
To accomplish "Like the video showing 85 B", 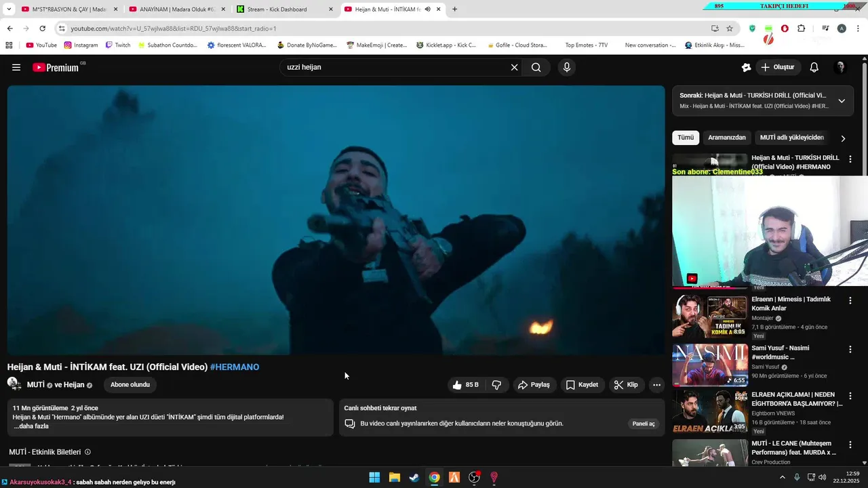I will pos(466,384).
